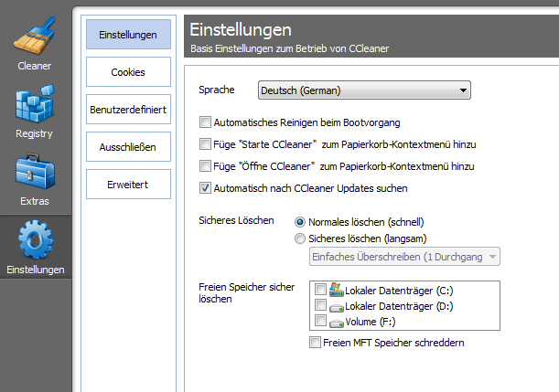Screen dimensions: 559x392
Task: Enable Automatisches Reinigen beim Bootvorgang
Action: point(205,122)
